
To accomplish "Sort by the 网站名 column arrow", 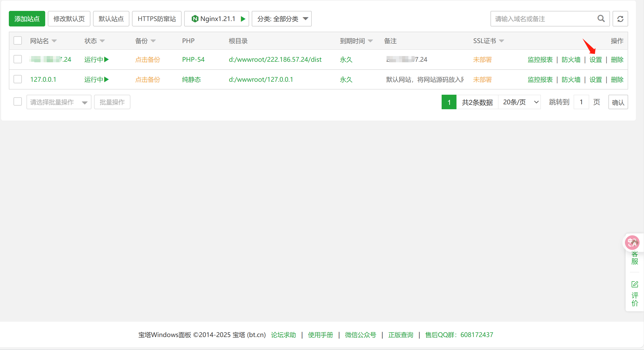I will pyautogui.click(x=54, y=41).
